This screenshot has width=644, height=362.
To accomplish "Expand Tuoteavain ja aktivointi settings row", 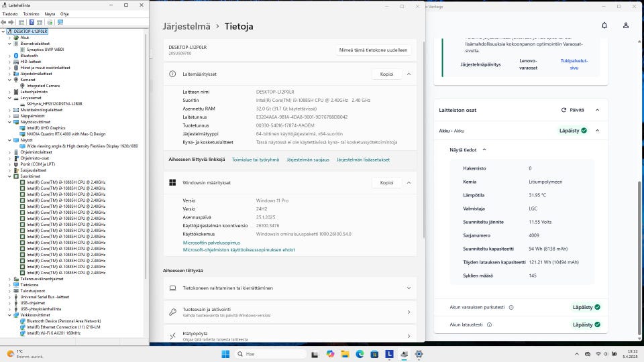I will (x=409, y=312).
